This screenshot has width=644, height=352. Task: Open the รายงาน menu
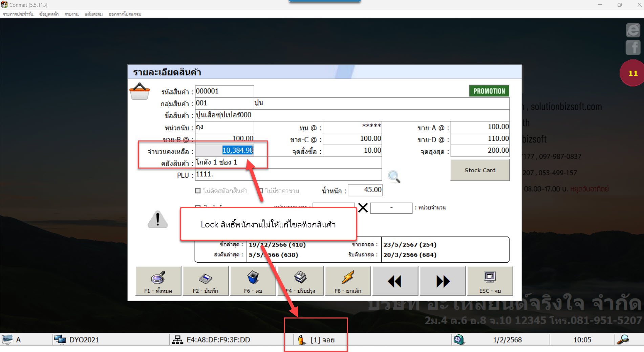pos(71,14)
